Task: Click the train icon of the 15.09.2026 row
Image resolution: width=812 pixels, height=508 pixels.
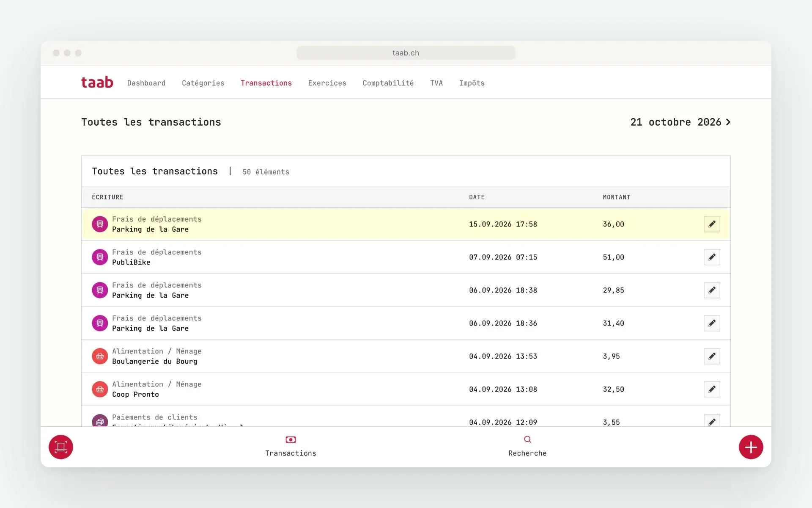Action: coord(100,224)
